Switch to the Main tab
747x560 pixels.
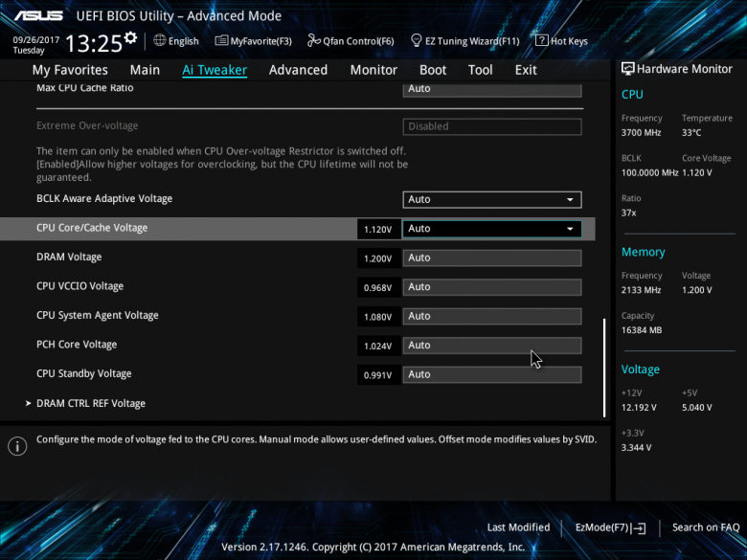point(145,70)
